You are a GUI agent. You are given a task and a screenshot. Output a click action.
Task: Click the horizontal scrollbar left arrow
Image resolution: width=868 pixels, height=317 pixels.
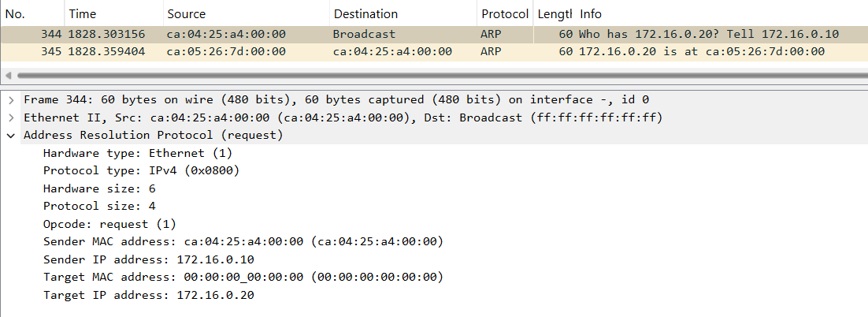7,76
